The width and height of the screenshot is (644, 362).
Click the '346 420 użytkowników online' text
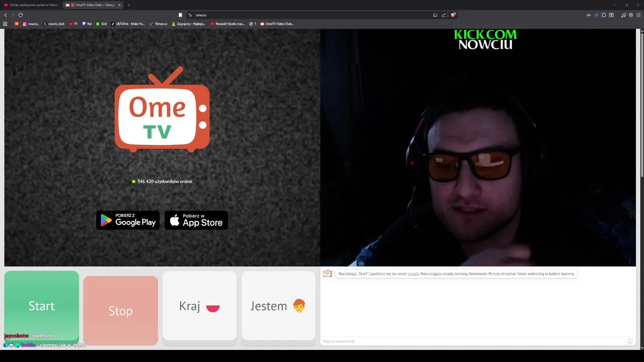coord(165,182)
